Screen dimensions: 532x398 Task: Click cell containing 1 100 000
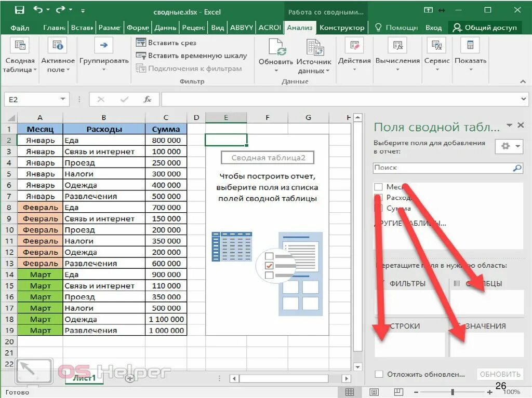click(166, 319)
